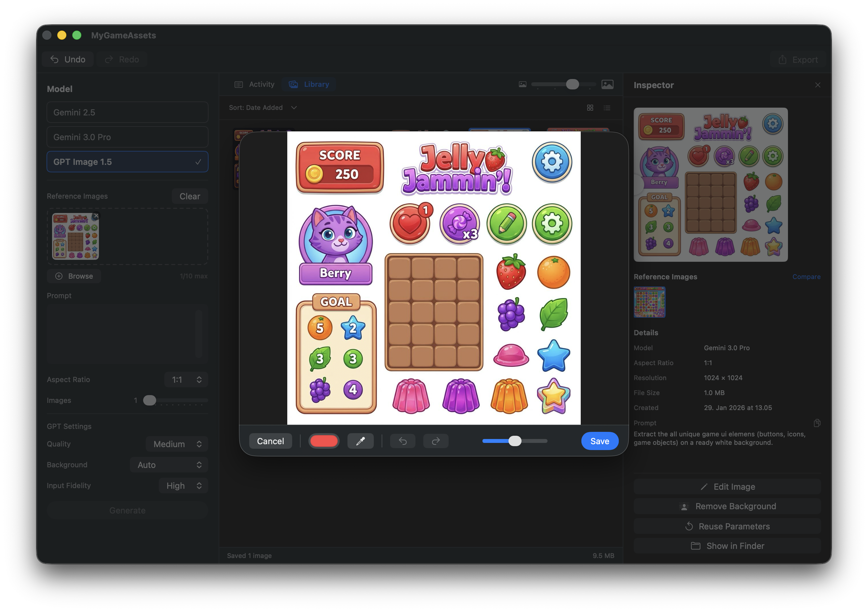Click the Export toolbar button
The image size is (868, 612).
(798, 60)
